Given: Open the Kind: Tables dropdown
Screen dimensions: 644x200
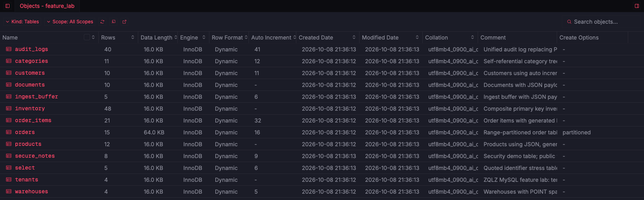Looking at the screenshot, I should [x=22, y=22].
